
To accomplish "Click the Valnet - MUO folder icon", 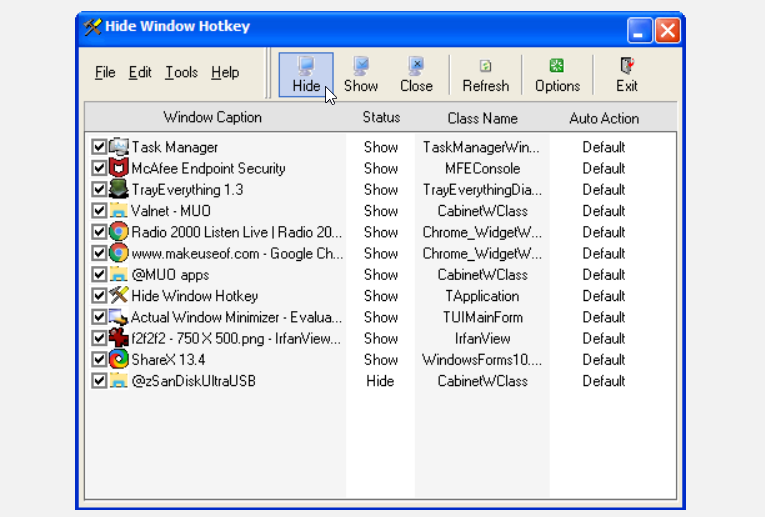I will click(119, 211).
